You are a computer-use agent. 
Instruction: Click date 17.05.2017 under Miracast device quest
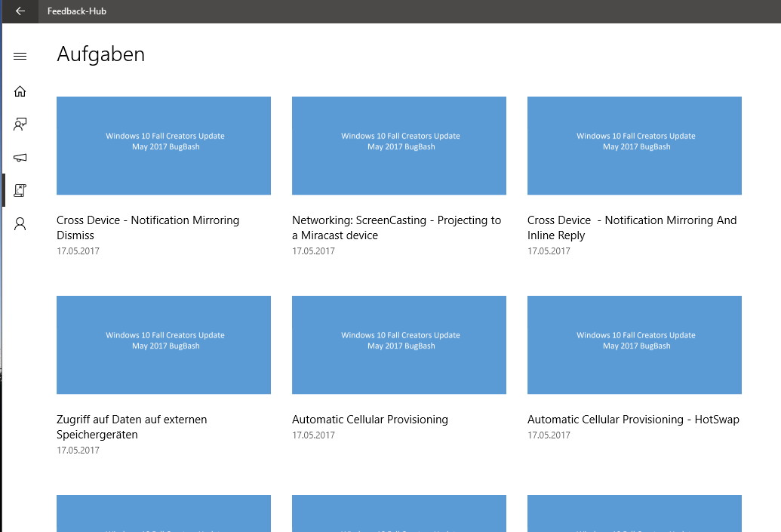[x=313, y=251]
